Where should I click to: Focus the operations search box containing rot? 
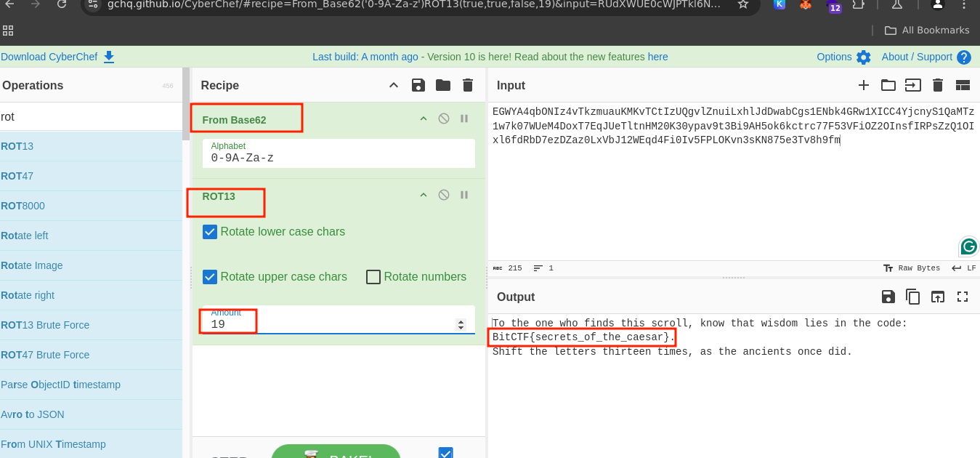pos(91,116)
